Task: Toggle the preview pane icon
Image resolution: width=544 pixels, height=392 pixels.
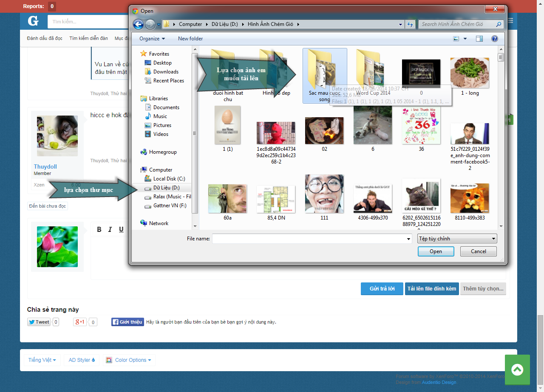Action: (479, 39)
